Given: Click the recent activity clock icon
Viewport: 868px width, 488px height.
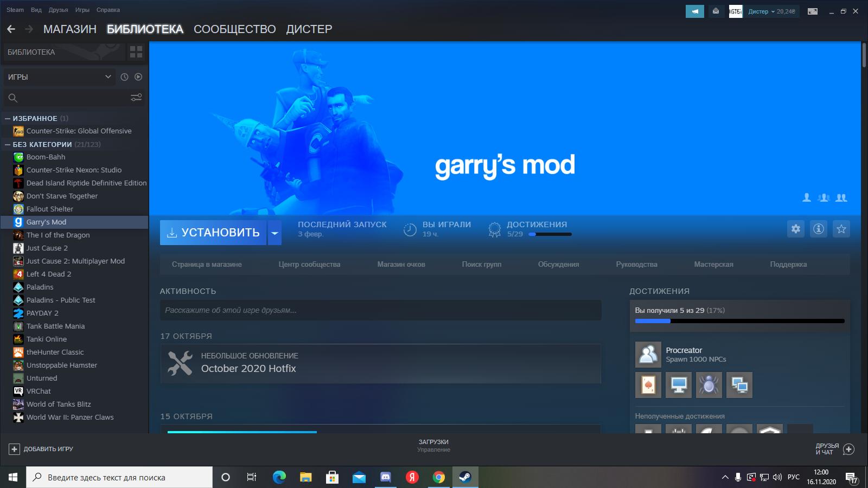Looking at the screenshot, I should (124, 77).
